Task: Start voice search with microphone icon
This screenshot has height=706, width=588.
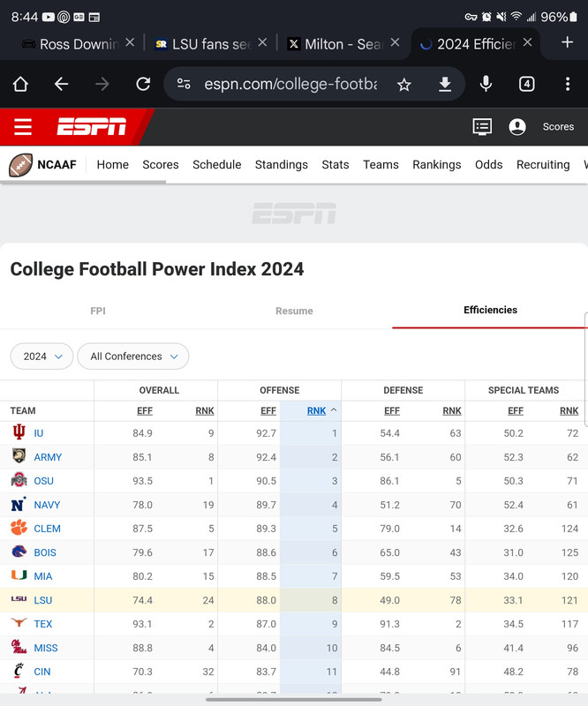Action: pos(486,84)
